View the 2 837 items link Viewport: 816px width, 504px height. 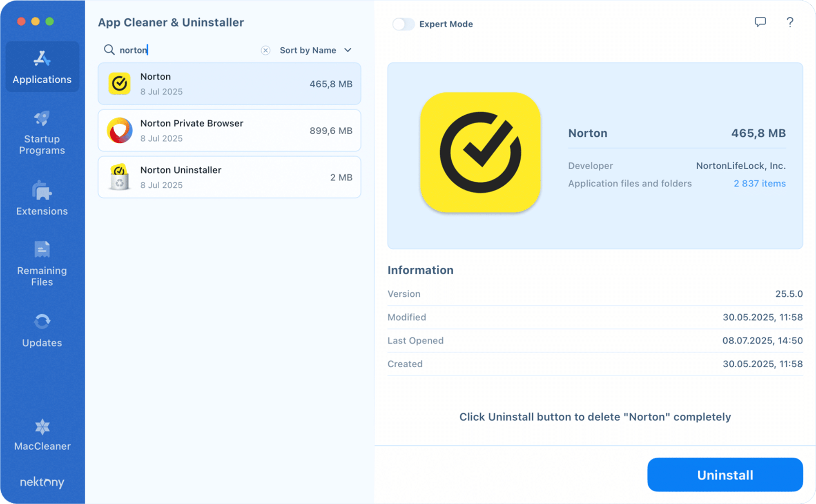(760, 183)
